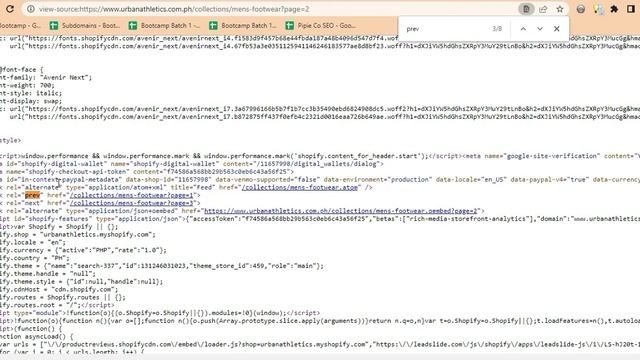This screenshot has width=640, height=360.
Task: Click the 'font-weight: 700' line
Action: click(x=27, y=85)
